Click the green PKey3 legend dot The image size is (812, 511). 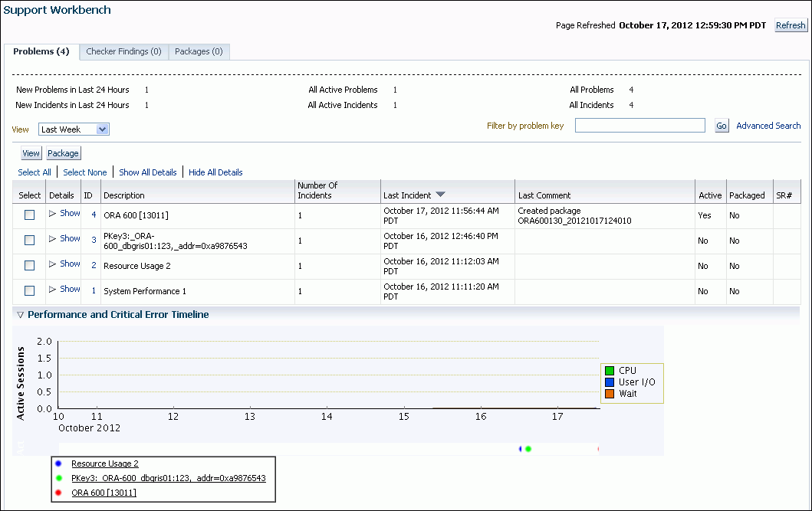click(x=59, y=478)
